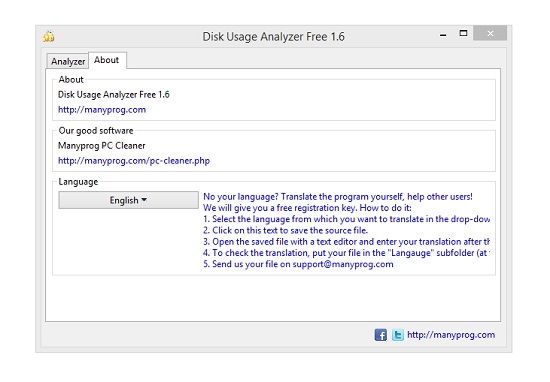Open the Facebook icon link
The width and height of the screenshot is (550, 382).
(381, 335)
